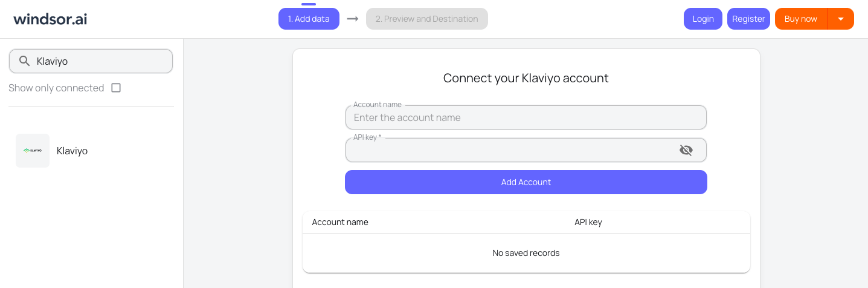Screen dimensions: 868x288
Task: Click the Add Account button
Action: (x=526, y=182)
